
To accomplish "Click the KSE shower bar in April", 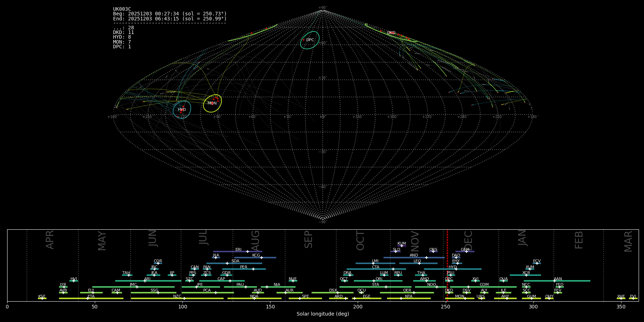I will (x=42, y=298).
